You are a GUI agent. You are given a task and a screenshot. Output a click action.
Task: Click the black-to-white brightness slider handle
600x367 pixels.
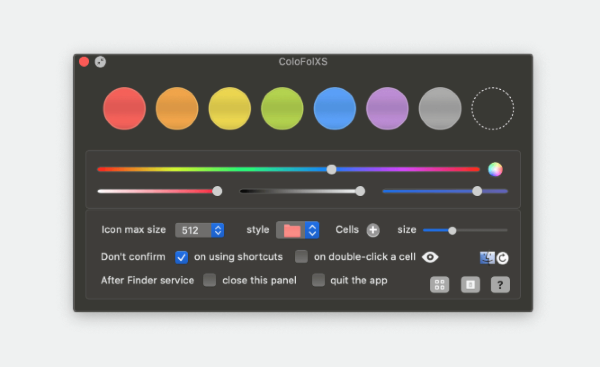360,191
